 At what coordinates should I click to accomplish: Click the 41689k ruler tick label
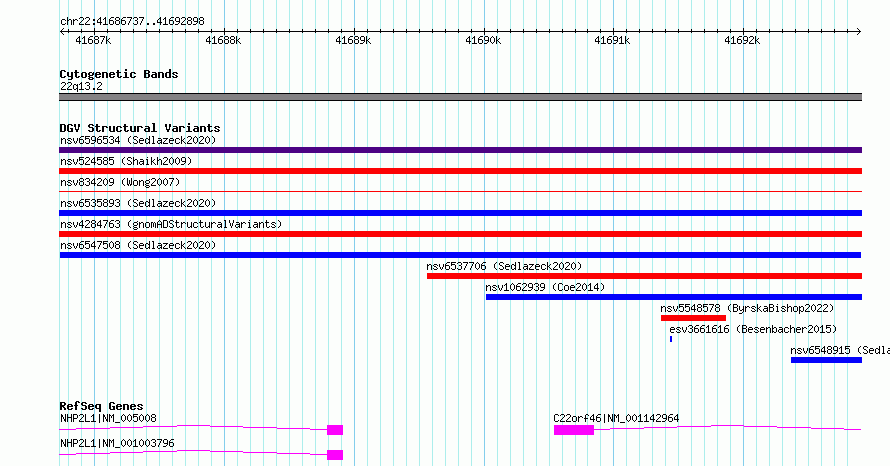pyautogui.click(x=353, y=40)
